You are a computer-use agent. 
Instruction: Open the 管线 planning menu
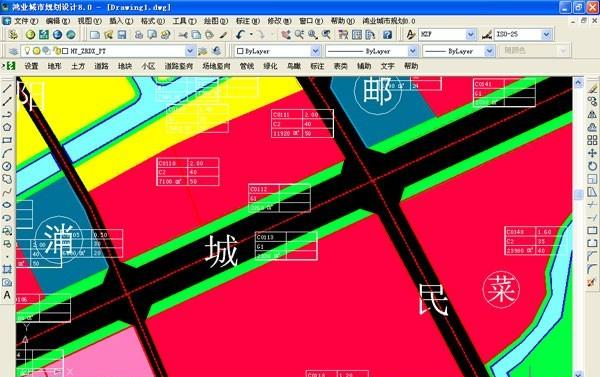point(247,66)
